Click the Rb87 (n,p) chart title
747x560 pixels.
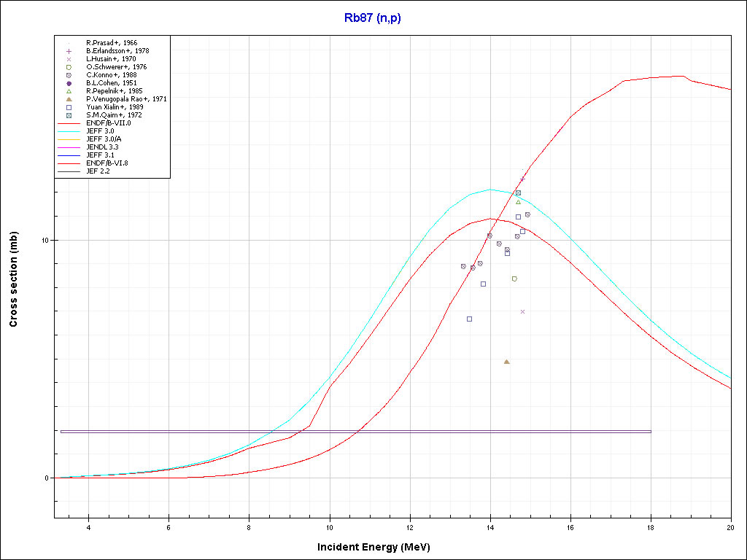point(373,18)
